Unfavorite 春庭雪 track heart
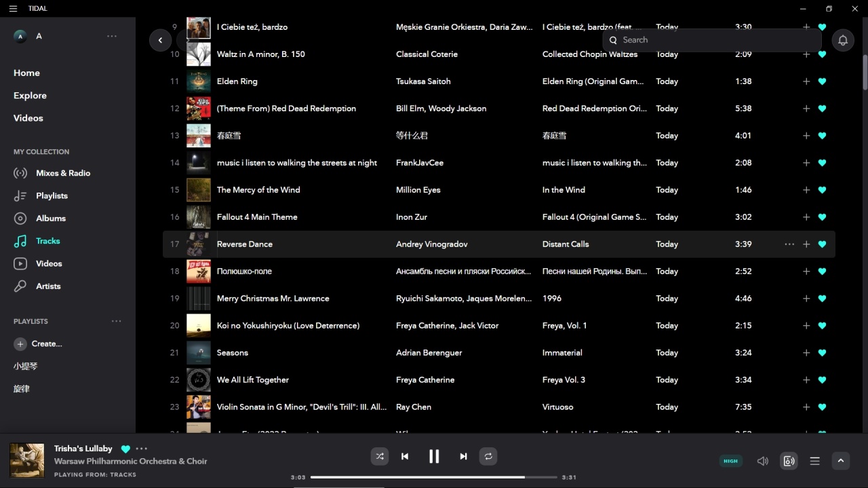 (822, 136)
